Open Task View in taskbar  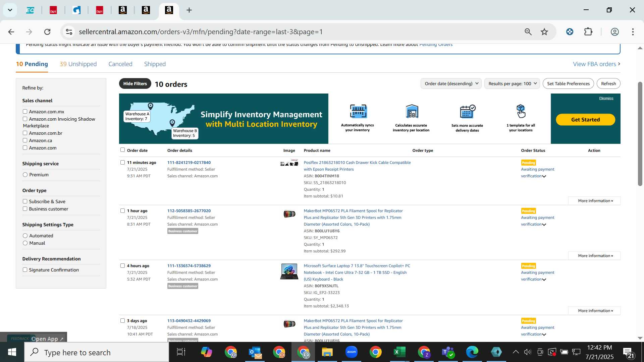pos(181,352)
